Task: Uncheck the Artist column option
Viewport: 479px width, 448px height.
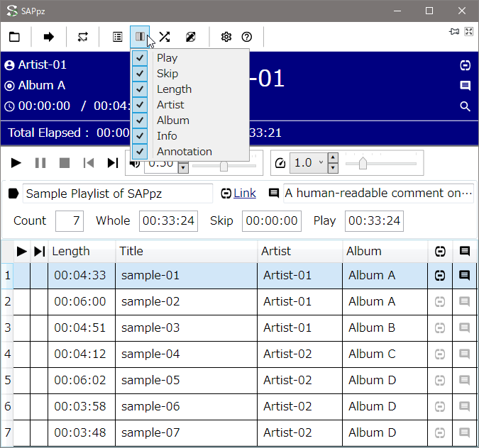Action: pos(190,105)
